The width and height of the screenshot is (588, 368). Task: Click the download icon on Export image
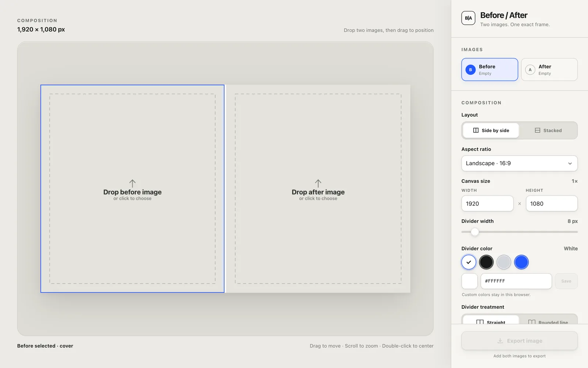[500, 341]
